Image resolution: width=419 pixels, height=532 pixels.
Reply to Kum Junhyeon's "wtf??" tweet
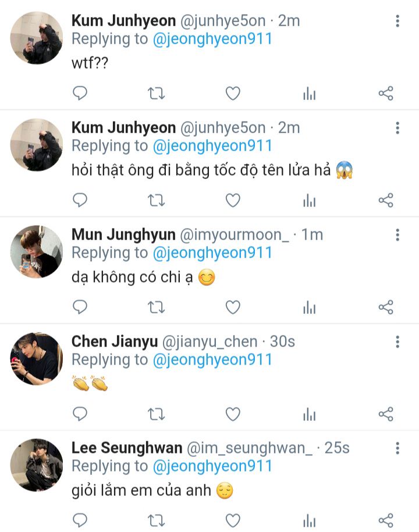coord(80,93)
